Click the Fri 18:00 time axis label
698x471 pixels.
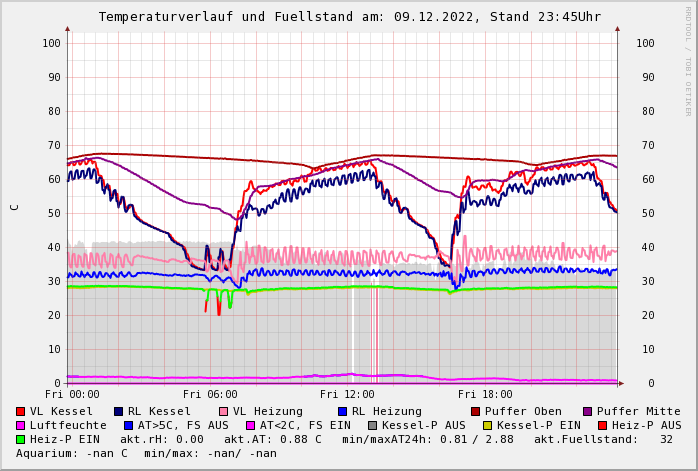click(485, 394)
